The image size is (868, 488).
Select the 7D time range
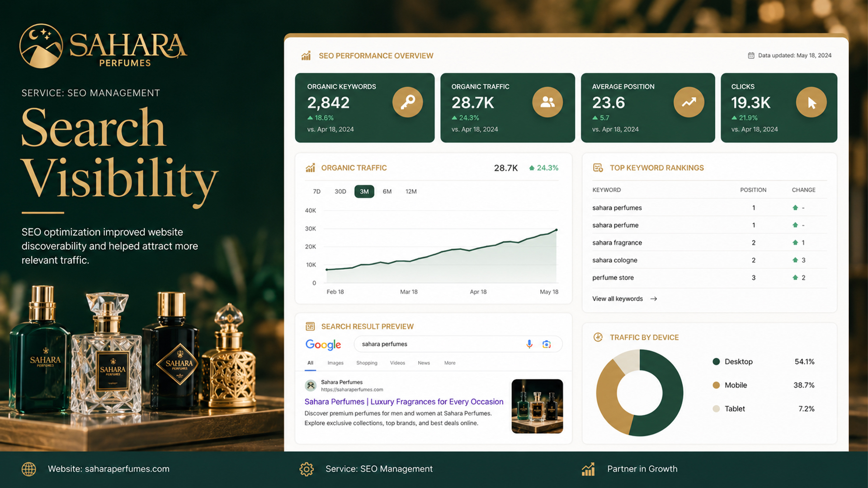316,192
